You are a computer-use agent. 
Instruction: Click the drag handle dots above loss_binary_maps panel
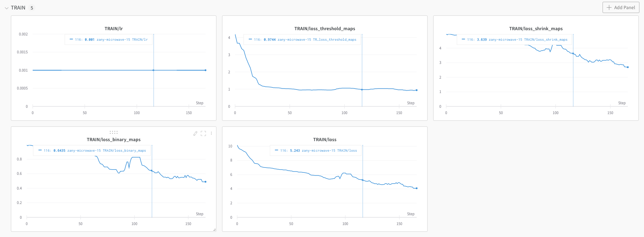114,132
